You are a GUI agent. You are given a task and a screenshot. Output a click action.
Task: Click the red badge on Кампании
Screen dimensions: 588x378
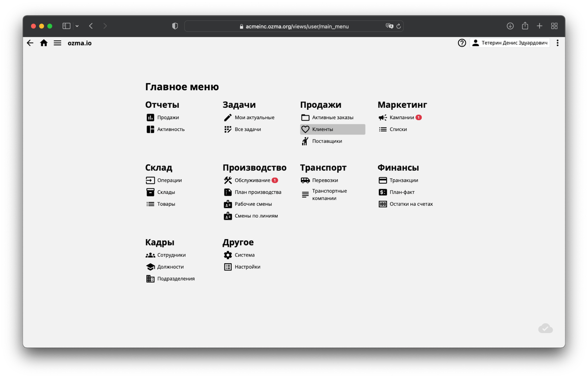419,117
